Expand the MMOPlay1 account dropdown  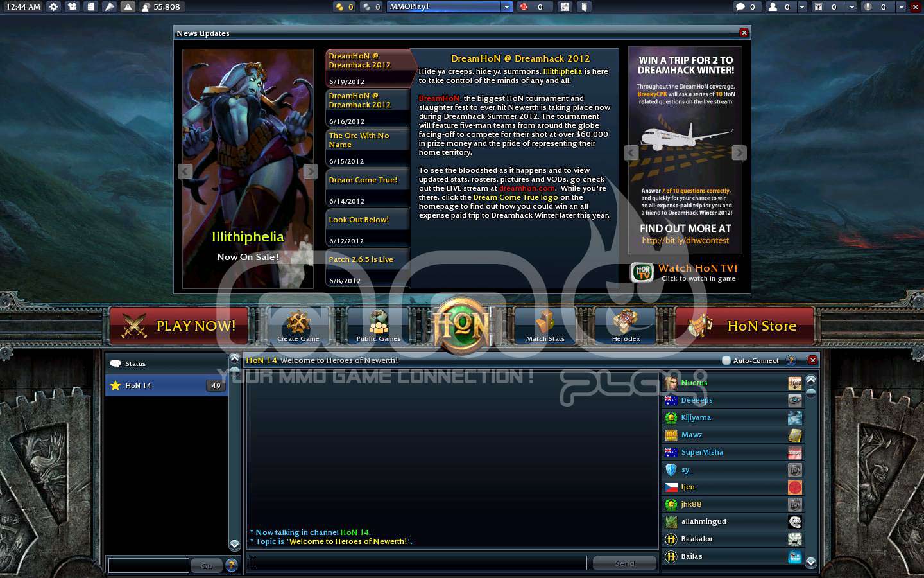[506, 7]
